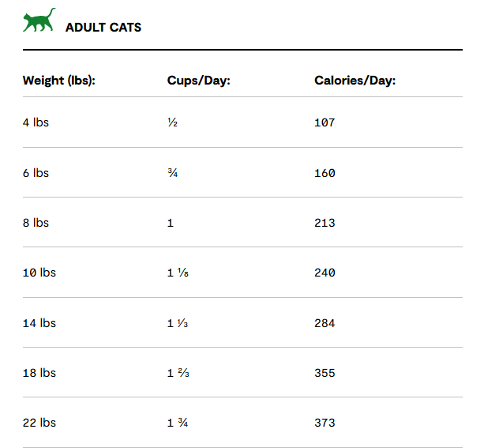Click the 160 calories cell
Image resolution: width=484 pixels, height=448 pixels.
(x=325, y=173)
